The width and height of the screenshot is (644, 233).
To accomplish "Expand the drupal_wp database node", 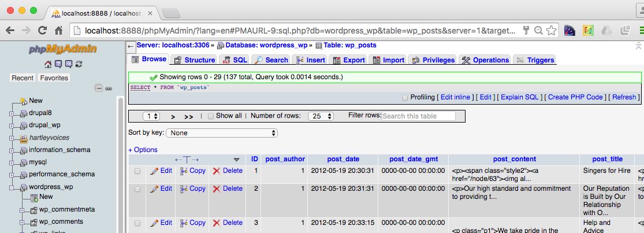I will (12, 125).
